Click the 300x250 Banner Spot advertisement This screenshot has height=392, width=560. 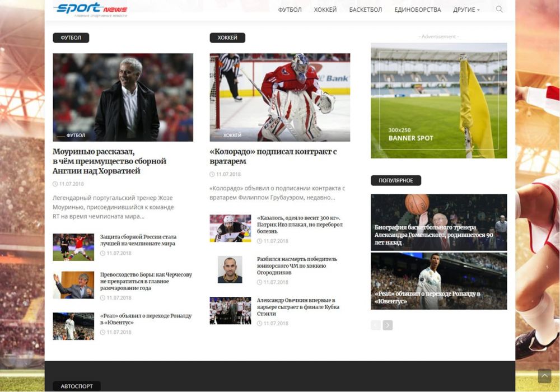coord(438,100)
